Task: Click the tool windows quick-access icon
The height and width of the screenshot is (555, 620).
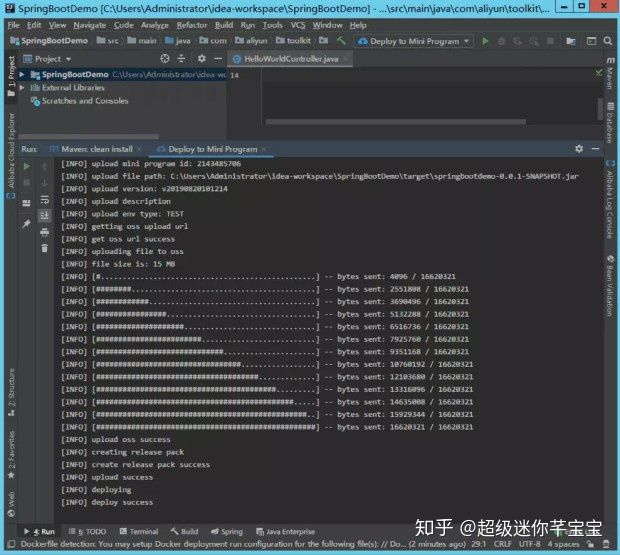Action: coord(11,544)
